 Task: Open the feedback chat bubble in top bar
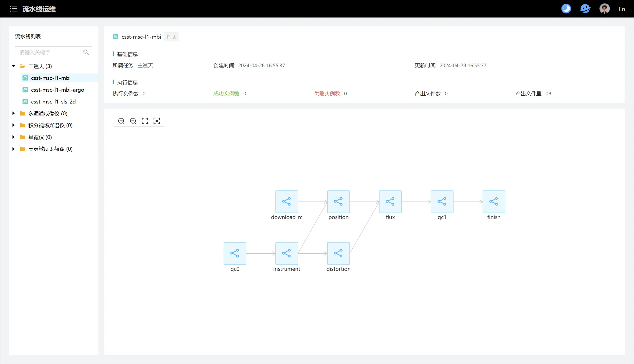pos(585,8)
